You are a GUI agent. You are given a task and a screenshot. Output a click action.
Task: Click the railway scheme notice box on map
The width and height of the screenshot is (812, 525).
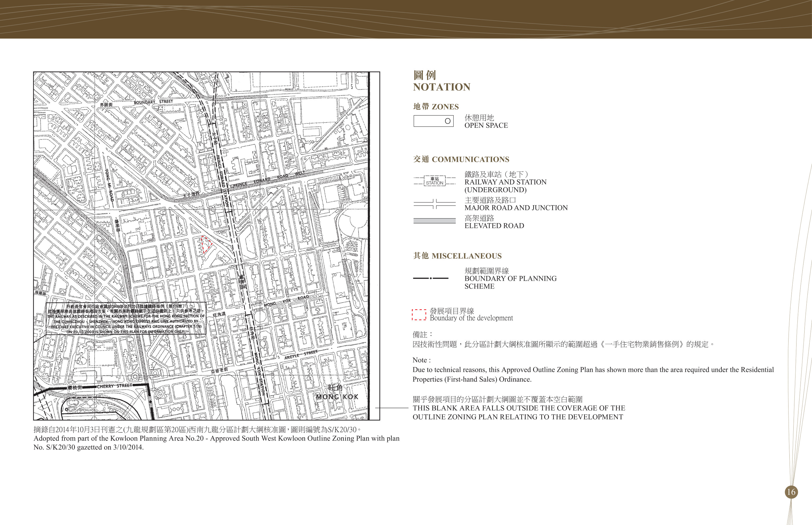click(x=126, y=318)
